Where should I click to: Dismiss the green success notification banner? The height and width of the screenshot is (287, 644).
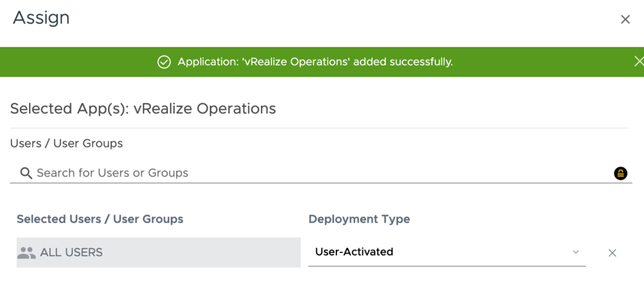[638, 62]
